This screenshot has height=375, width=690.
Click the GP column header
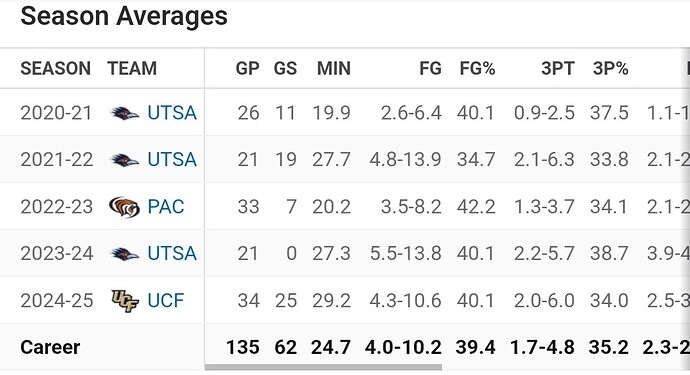pyautogui.click(x=247, y=69)
